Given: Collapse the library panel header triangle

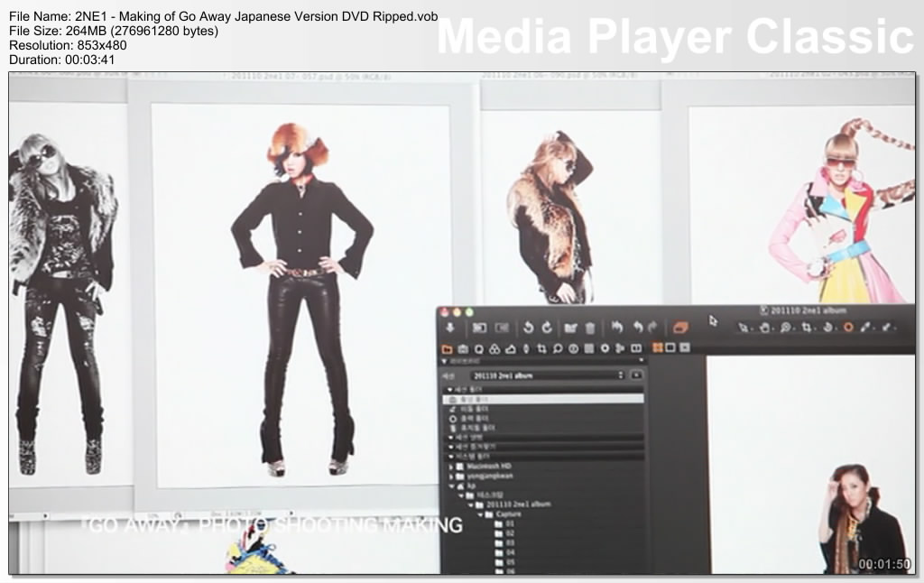Looking at the screenshot, I should [444, 361].
